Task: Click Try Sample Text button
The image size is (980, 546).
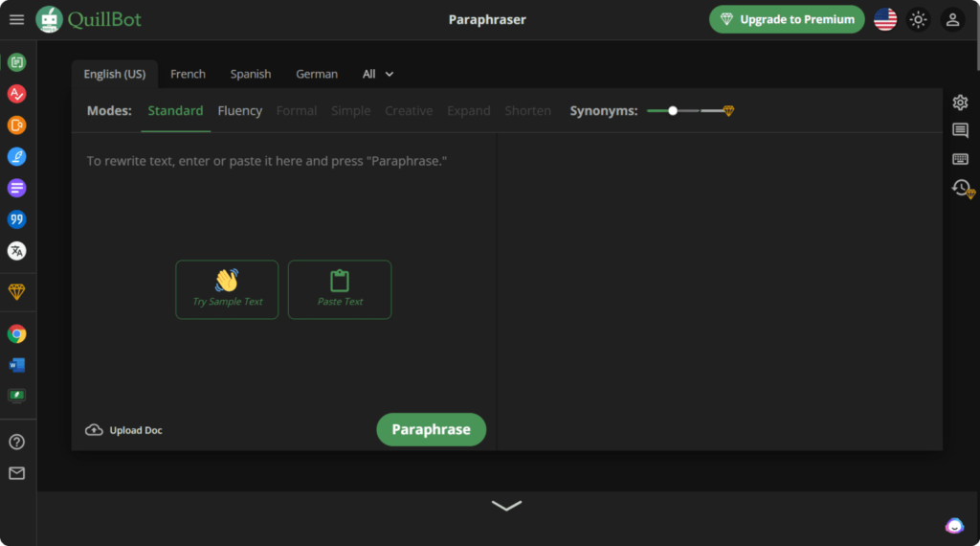Action: pos(227,289)
